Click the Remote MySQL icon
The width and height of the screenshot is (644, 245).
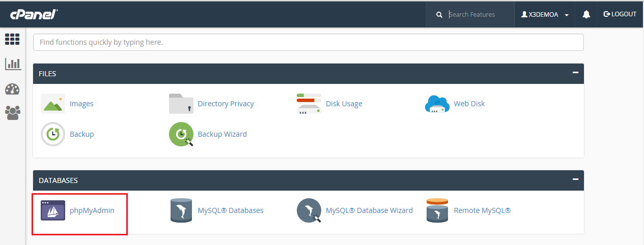tap(437, 210)
